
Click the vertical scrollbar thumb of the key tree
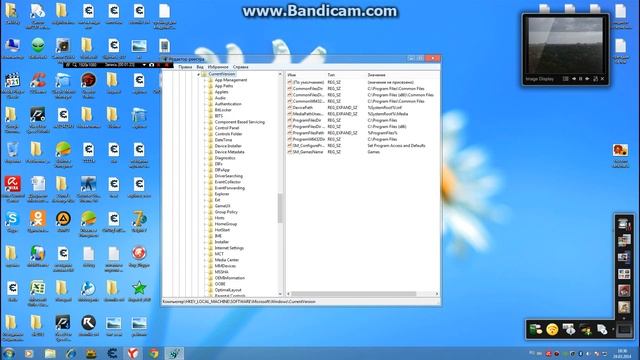tap(280, 208)
